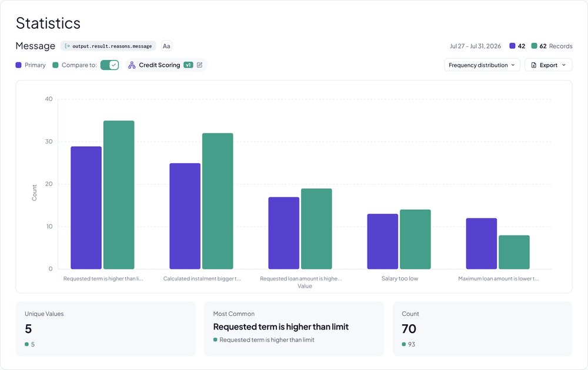Click 'Salary too low' axis label
This screenshot has width=588, height=370.
[x=400, y=278]
